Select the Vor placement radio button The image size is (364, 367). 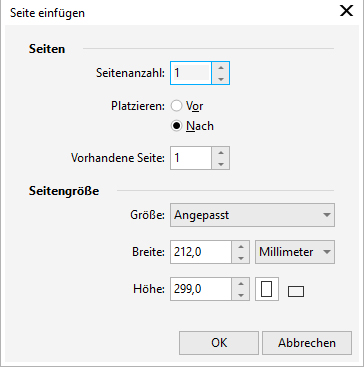coord(176,106)
